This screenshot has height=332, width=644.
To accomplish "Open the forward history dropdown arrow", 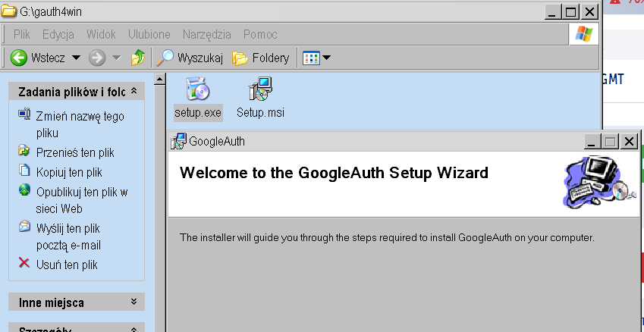I will click(117, 58).
